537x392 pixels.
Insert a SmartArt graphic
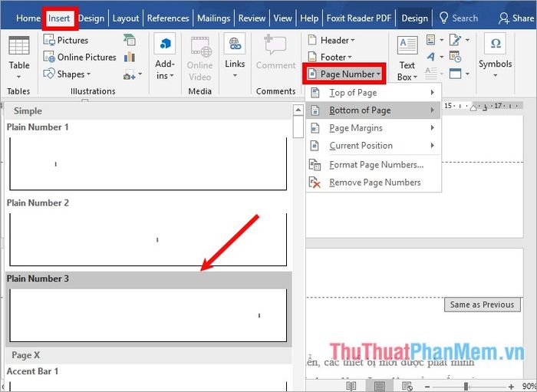coord(130,40)
